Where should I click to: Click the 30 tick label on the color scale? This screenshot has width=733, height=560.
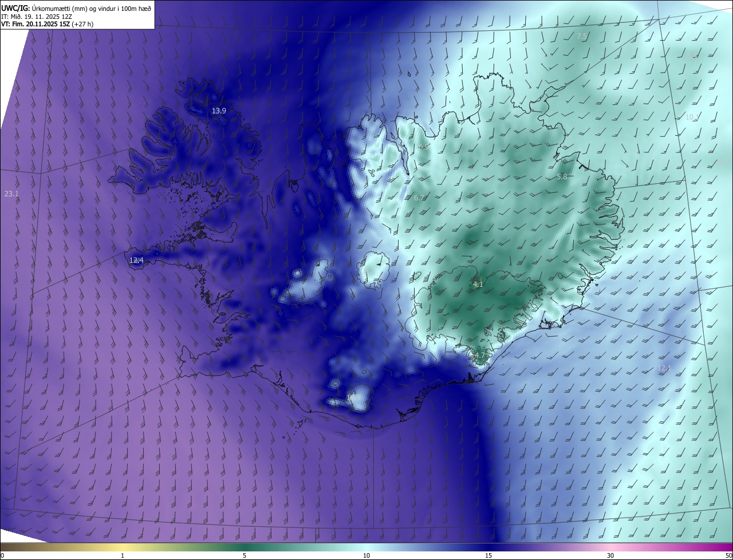click(610, 555)
